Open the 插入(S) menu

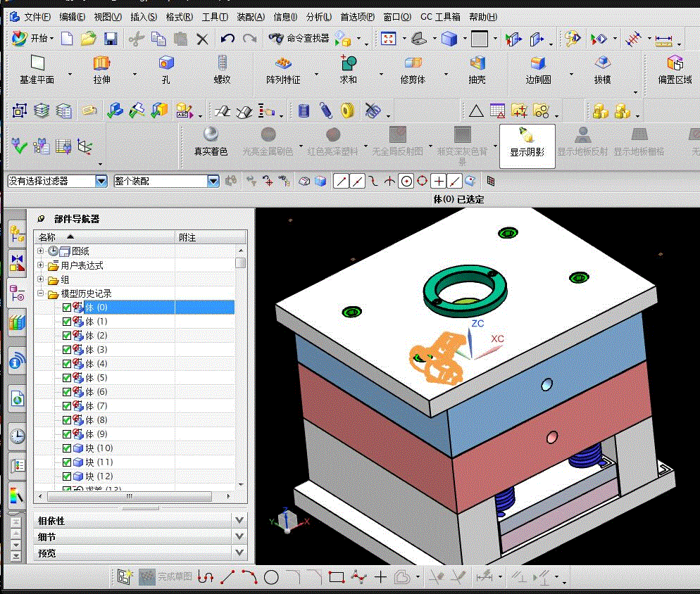pyautogui.click(x=143, y=17)
